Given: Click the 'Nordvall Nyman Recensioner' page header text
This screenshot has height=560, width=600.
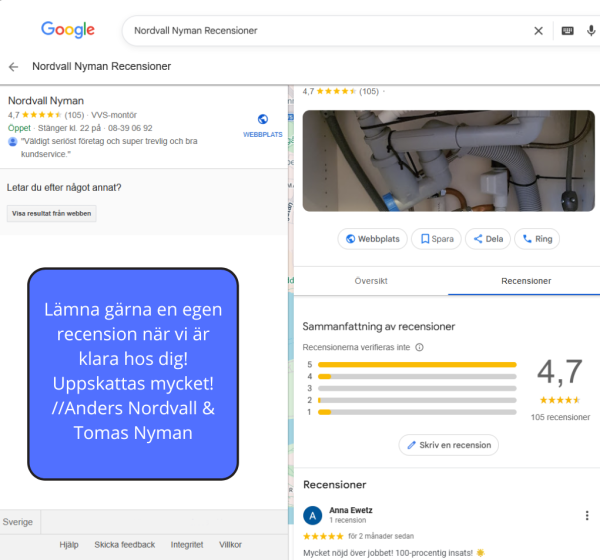Looking at the screenshot, I should (x=101, y=66).
